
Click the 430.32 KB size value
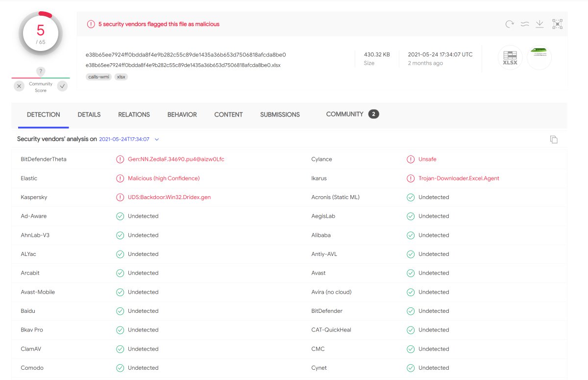click(x=377, y=55)
